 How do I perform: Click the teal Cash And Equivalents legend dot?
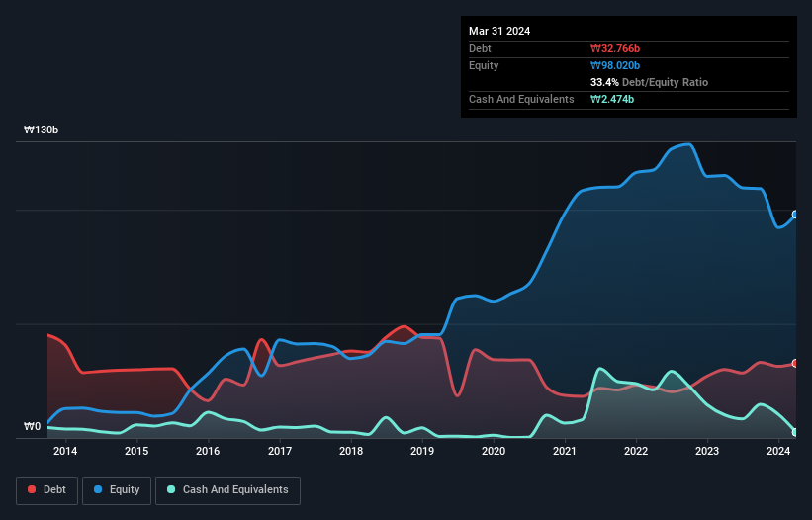[x=171, y=489]
